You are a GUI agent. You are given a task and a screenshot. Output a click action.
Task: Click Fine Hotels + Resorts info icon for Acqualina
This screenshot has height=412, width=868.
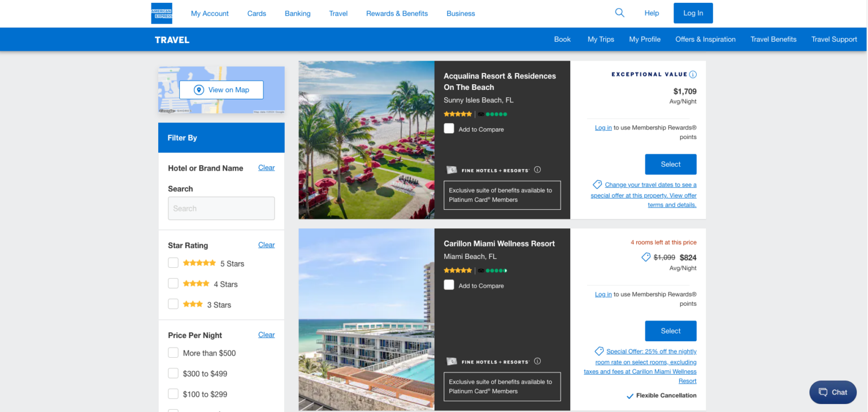click(x=537, y=170)
